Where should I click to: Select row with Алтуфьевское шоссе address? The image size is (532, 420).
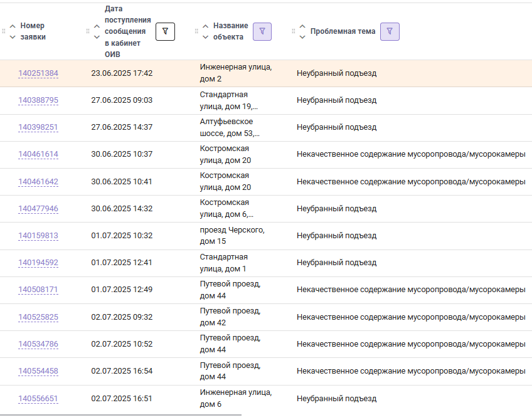pyautogui.click(x=266, y=127)
